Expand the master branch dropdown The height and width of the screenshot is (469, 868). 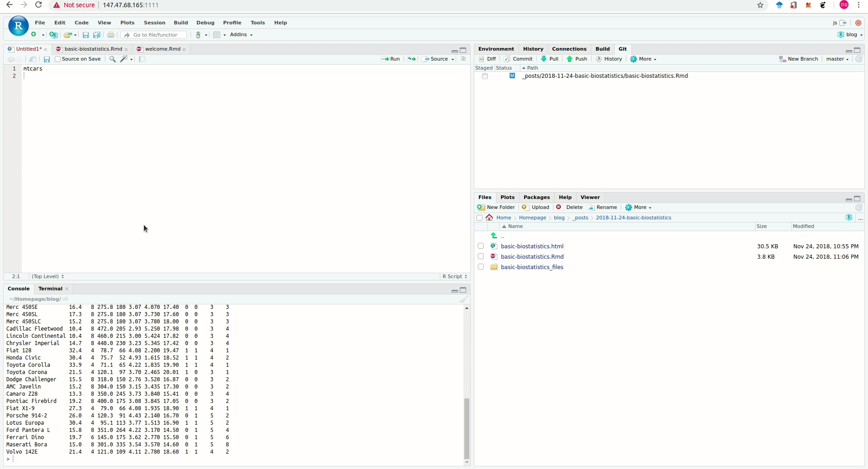[837, 59]
